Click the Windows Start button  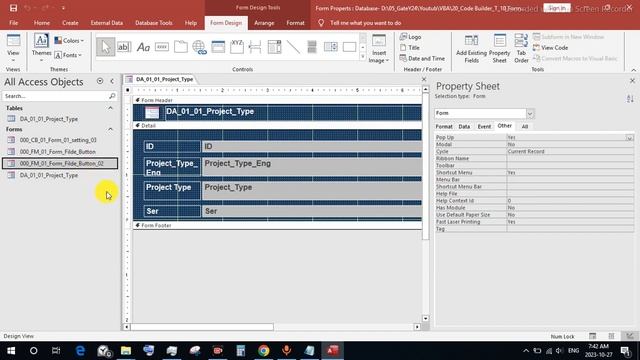click(x=11, y=351)
